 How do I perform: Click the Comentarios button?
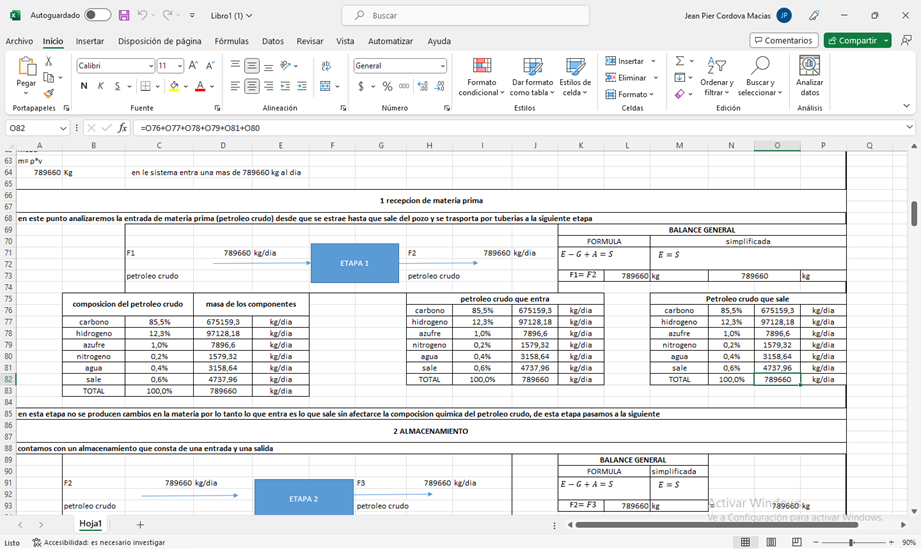coord(784,41)
